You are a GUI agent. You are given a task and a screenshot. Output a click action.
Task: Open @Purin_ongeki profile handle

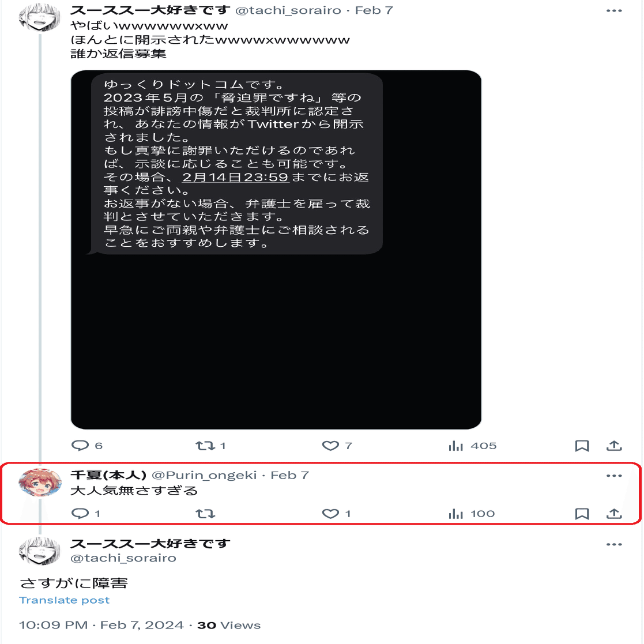[x=204, y=475]
